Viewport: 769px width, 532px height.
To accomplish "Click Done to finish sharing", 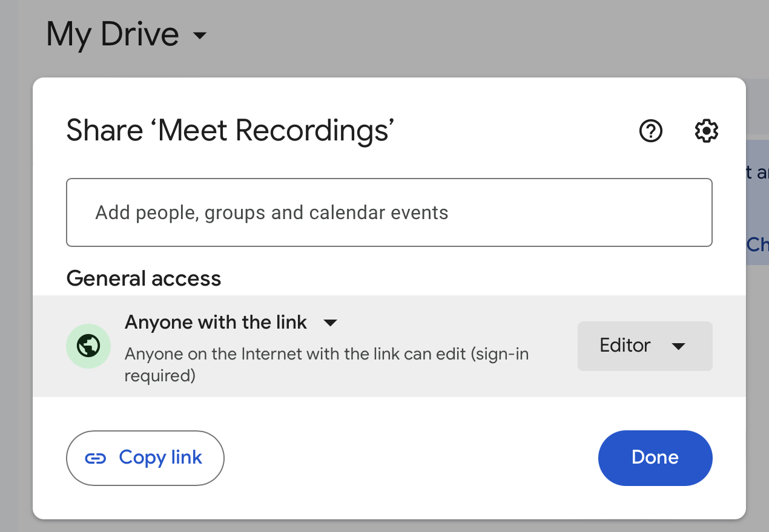I will click(x=655, y=458).
